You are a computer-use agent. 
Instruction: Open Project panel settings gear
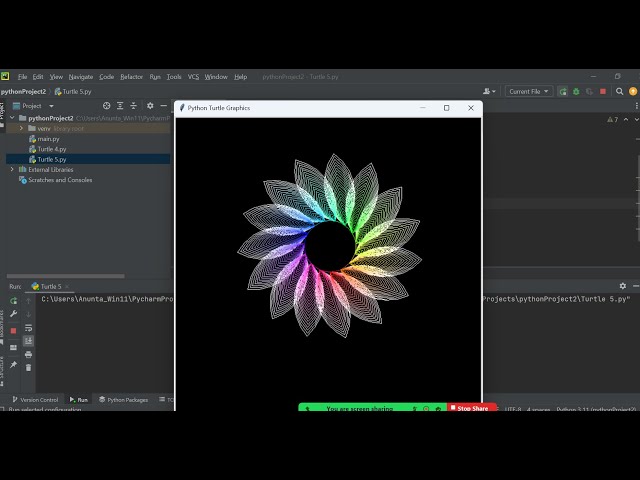tap(150, 106)
